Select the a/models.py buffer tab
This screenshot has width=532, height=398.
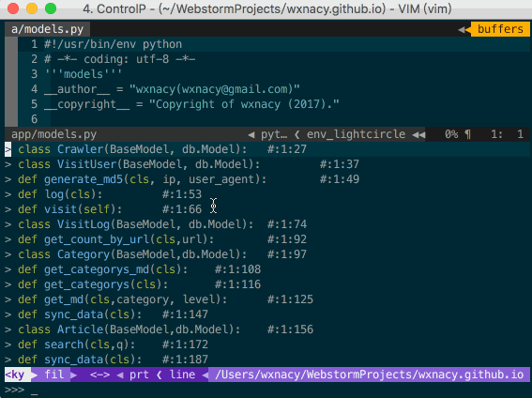[47, 29]
